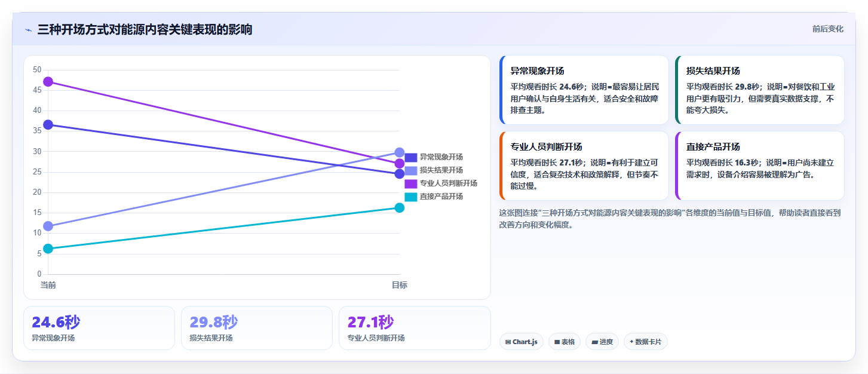Click the 直接产品开场 legend label

coord(441,197)
